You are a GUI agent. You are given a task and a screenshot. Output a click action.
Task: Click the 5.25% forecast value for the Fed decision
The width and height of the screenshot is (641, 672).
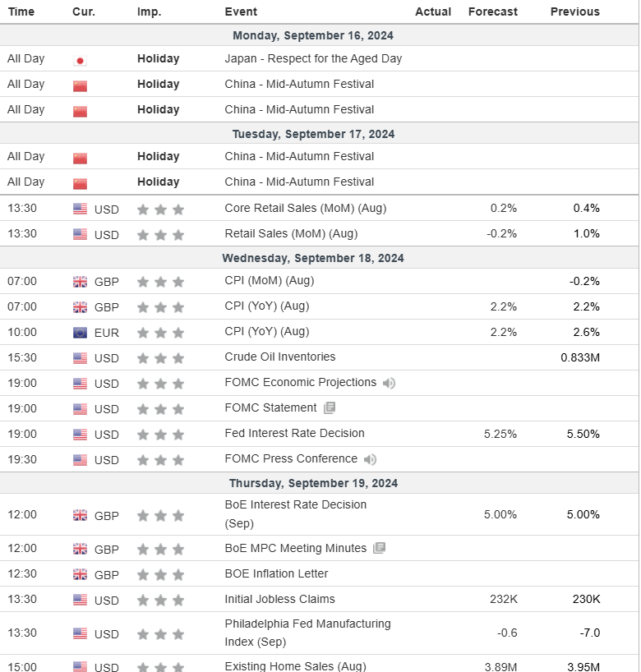[x=502, y=434]
